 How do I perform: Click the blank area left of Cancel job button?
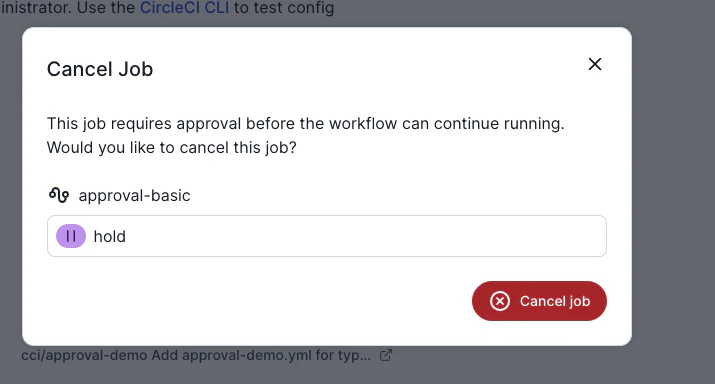click(x=255, y=301)
